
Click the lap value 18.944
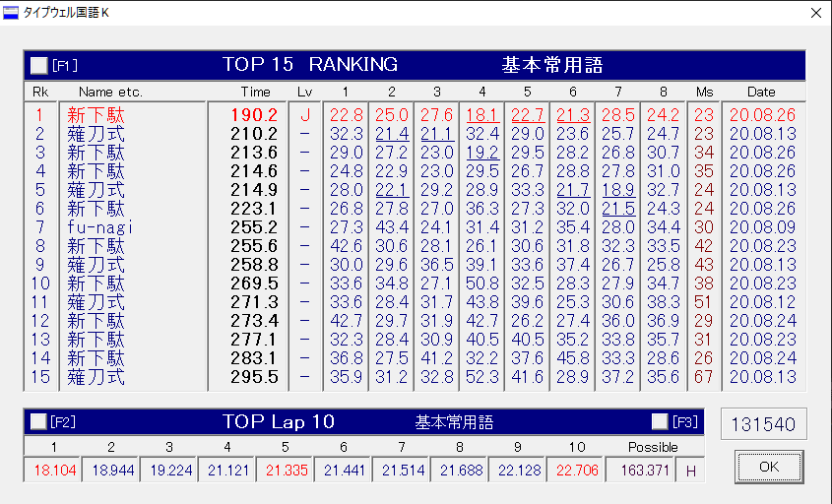[x=113, y=471]
